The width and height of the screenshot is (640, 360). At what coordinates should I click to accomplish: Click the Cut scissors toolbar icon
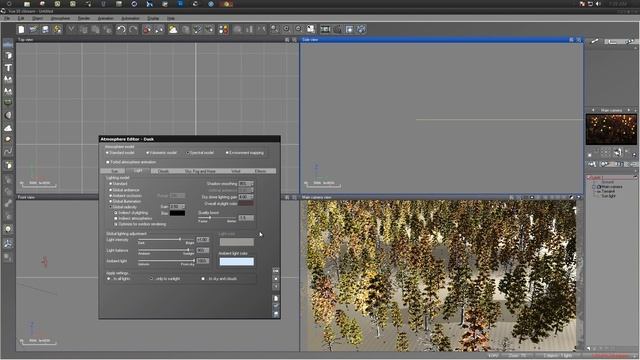[71, 29]
